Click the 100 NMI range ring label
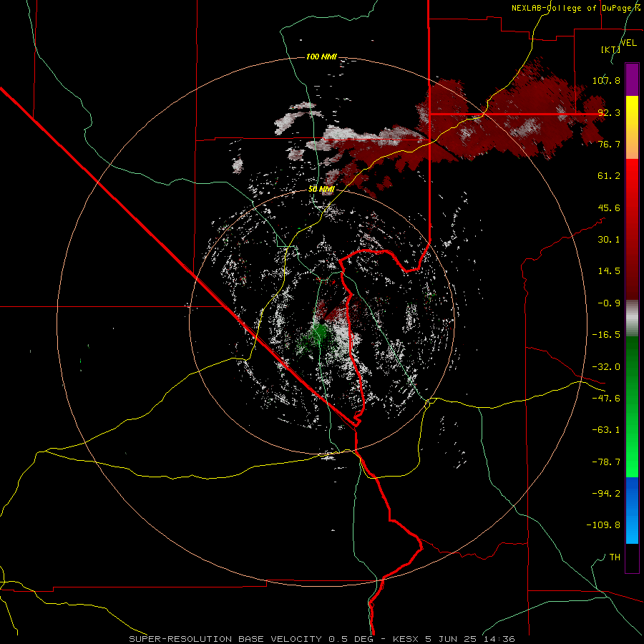 click(321, 57)
